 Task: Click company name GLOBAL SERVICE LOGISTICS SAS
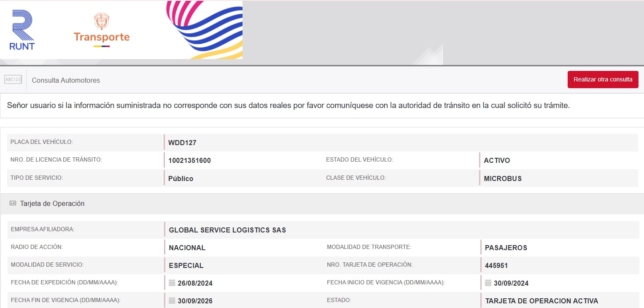point(227,230)
